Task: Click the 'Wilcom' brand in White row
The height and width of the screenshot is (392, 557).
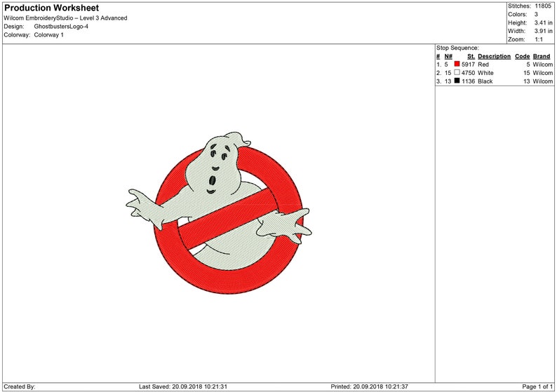Action: (543, 73)
